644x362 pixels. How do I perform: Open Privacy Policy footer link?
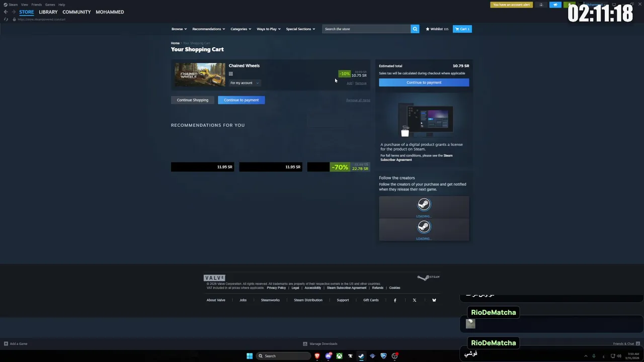(x=276, y=288)
